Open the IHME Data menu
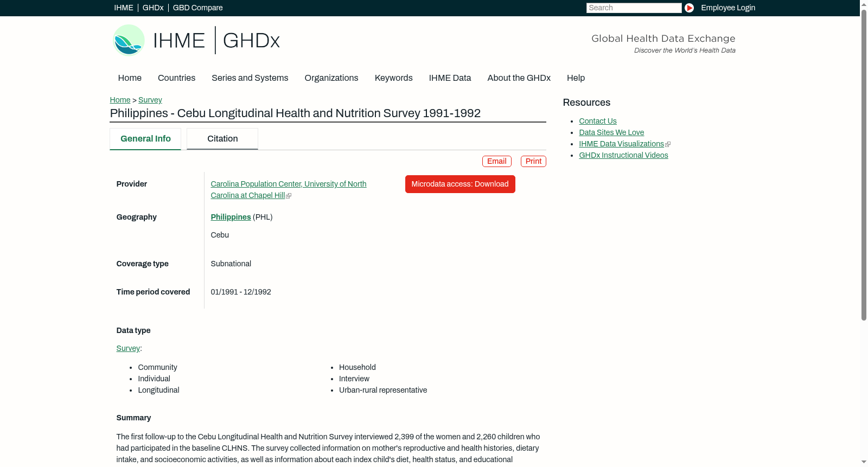 pyautogui.click(x=450, y=78)
